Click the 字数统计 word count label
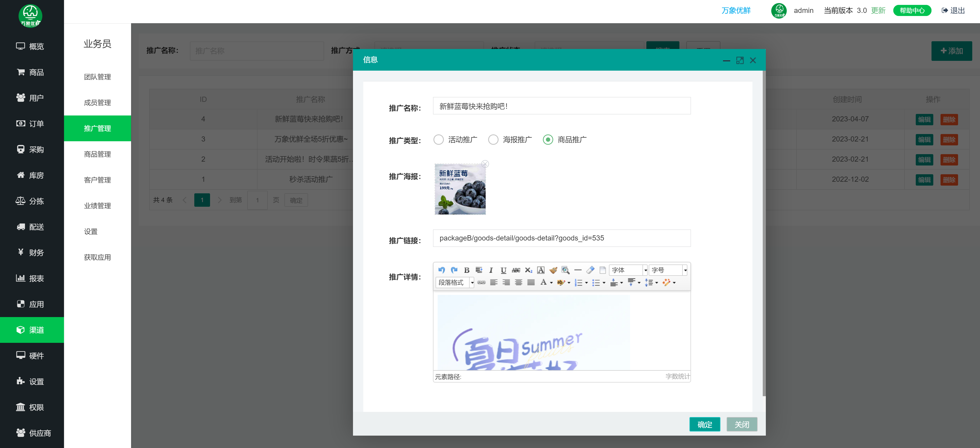 [677, 376]
